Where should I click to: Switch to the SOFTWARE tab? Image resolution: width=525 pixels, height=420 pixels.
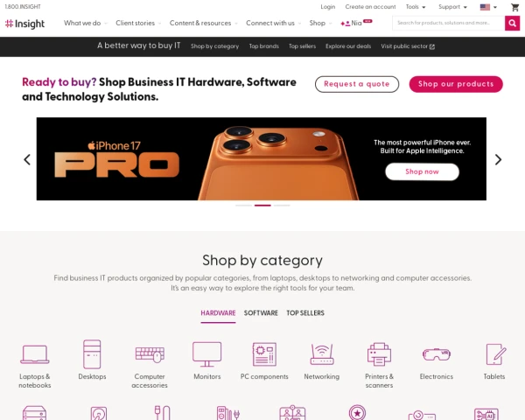(261, 313)
